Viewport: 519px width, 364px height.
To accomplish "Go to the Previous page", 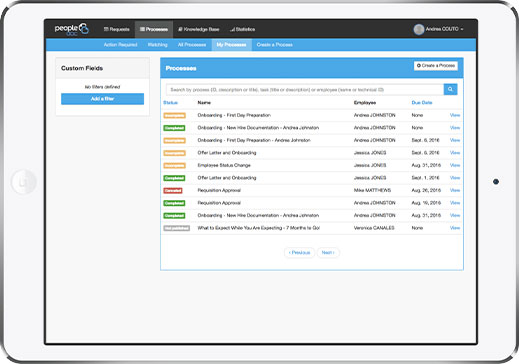I will pyautogui.click(x=299, y=253).
